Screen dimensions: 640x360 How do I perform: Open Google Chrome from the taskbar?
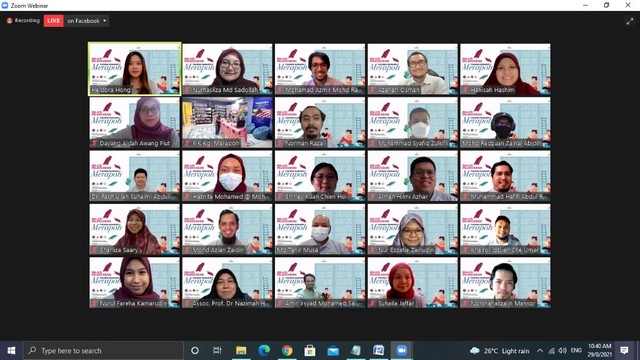pos(287,350)
